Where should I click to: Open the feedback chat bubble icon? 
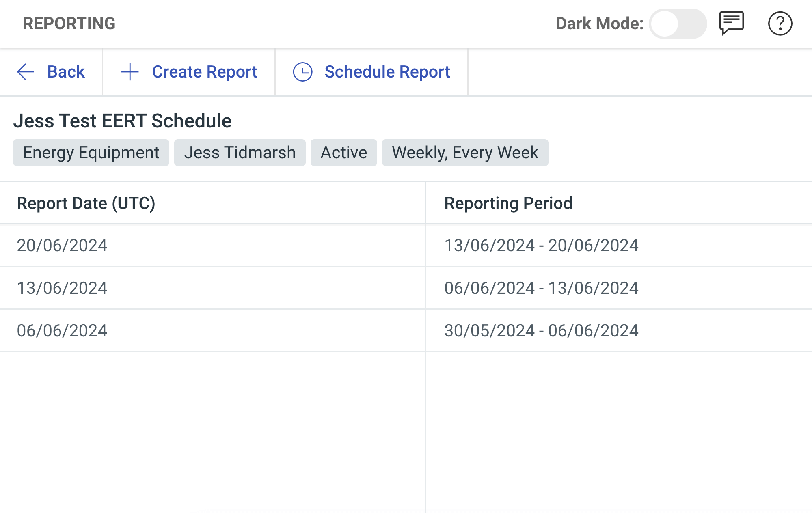point(732,23)
